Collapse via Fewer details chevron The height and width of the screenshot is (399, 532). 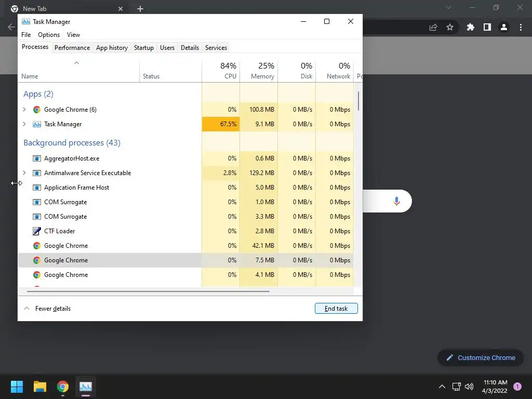(26, 309)
